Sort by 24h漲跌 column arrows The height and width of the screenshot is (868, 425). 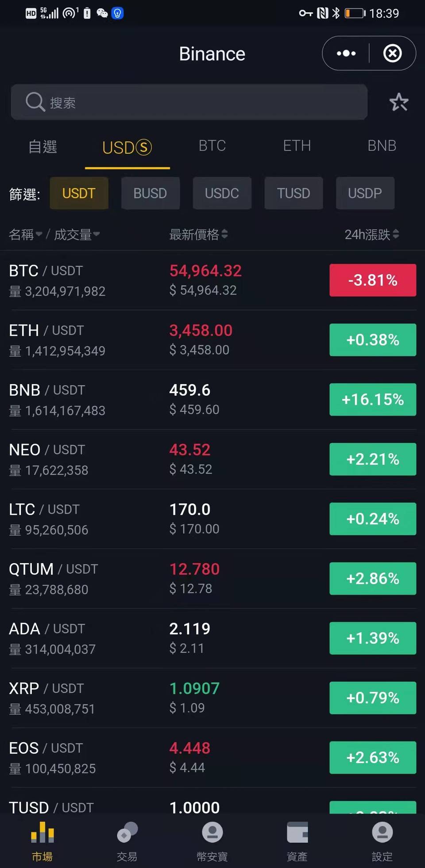click(396, 234)
